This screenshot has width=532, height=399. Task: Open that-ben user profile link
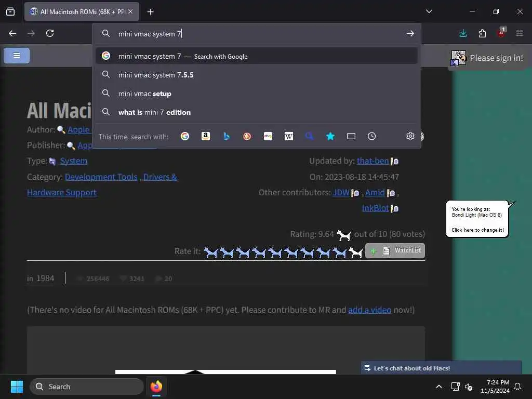point(373,161)
